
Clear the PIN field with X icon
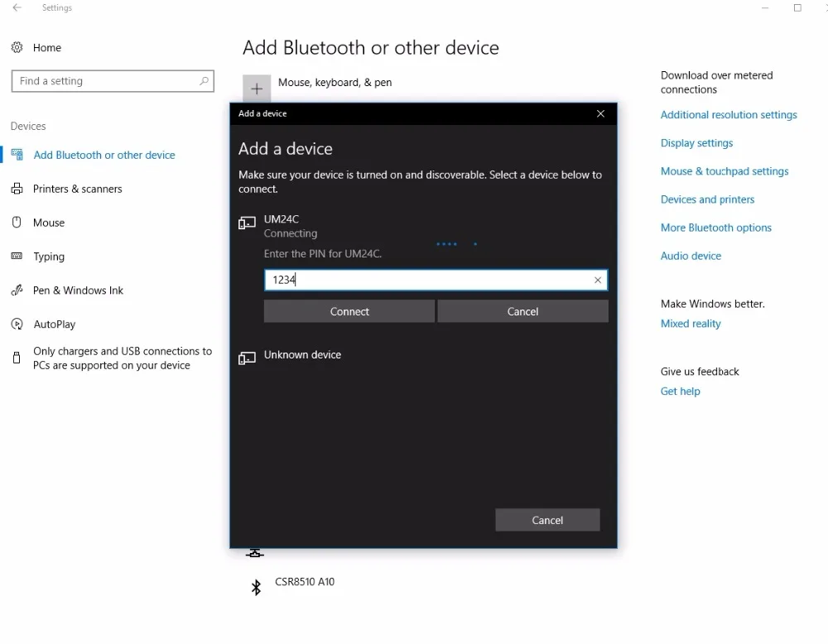(x=598, y=281)
